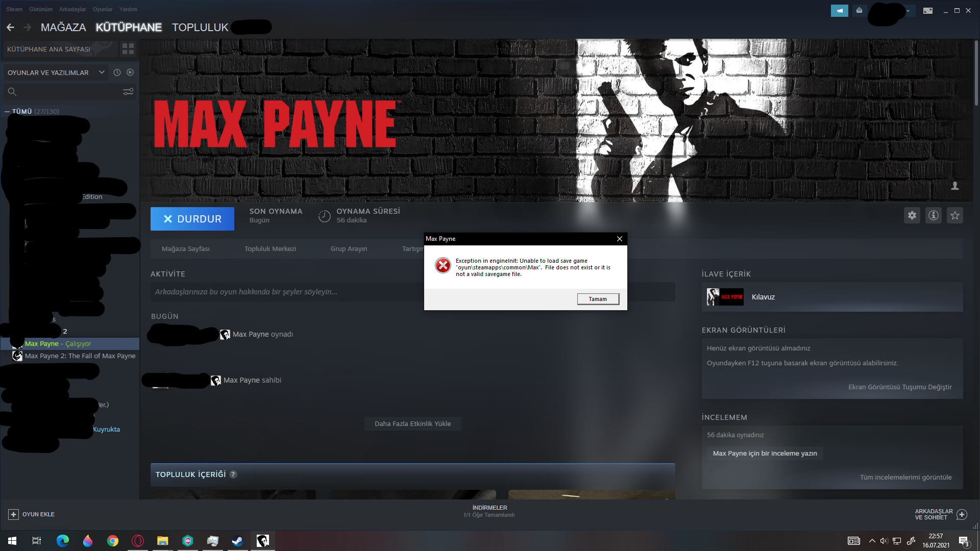Collapse the TÜMÜ games category
The height and width of the screenshot is (551, 980).
pos(7,111)
